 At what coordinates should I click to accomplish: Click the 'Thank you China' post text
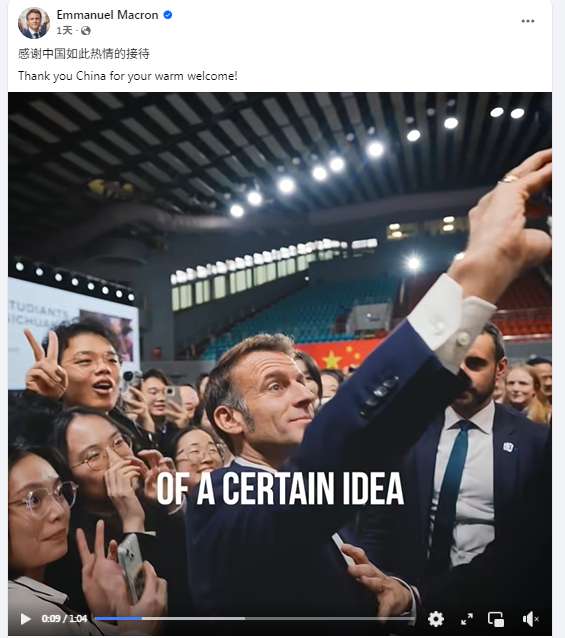pos(128,76)
